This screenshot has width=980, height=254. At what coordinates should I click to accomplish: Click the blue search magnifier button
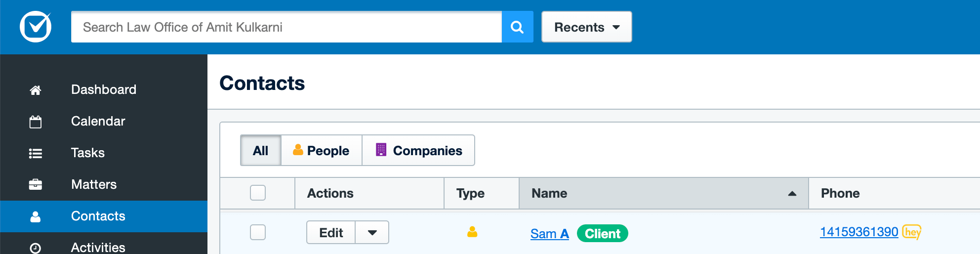(517, 27)
